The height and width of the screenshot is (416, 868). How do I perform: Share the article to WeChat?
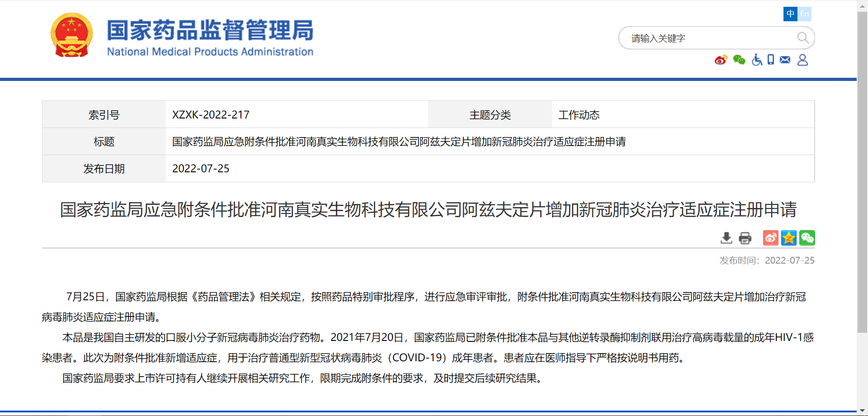click(807, 238)
